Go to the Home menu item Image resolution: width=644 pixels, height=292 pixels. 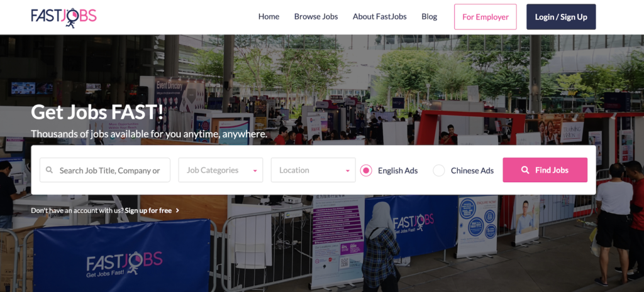pos(269,17)
